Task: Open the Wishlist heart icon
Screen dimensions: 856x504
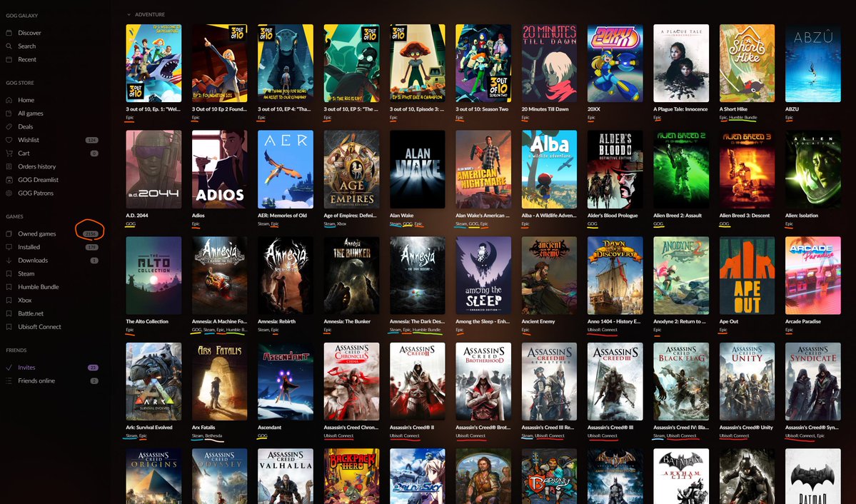Action: coord(9,140)
